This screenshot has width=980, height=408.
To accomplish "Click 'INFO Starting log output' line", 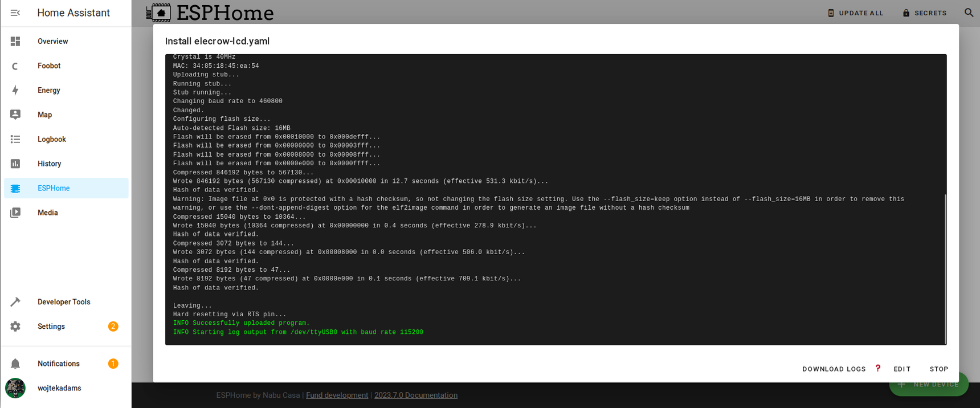I will tap(298, 332).
